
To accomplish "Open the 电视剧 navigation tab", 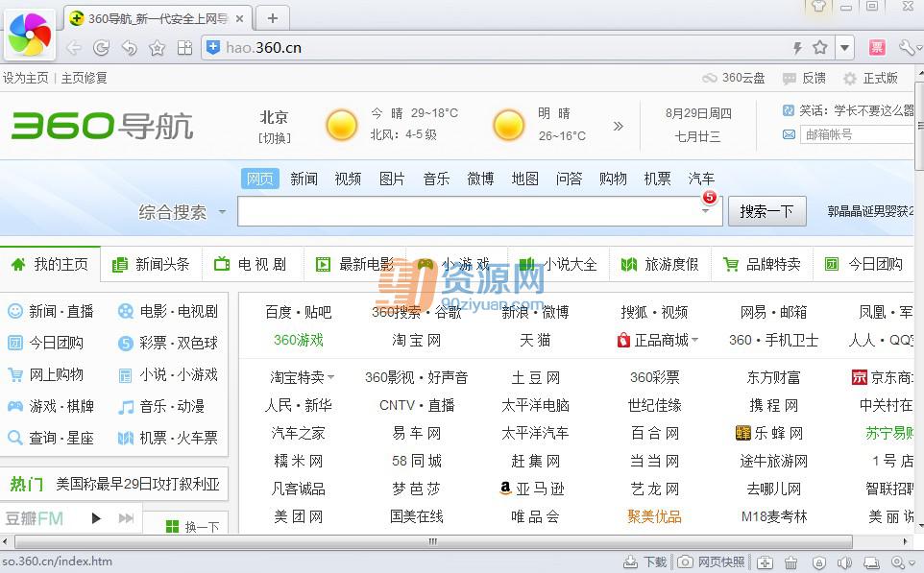I will pos(253,264).
